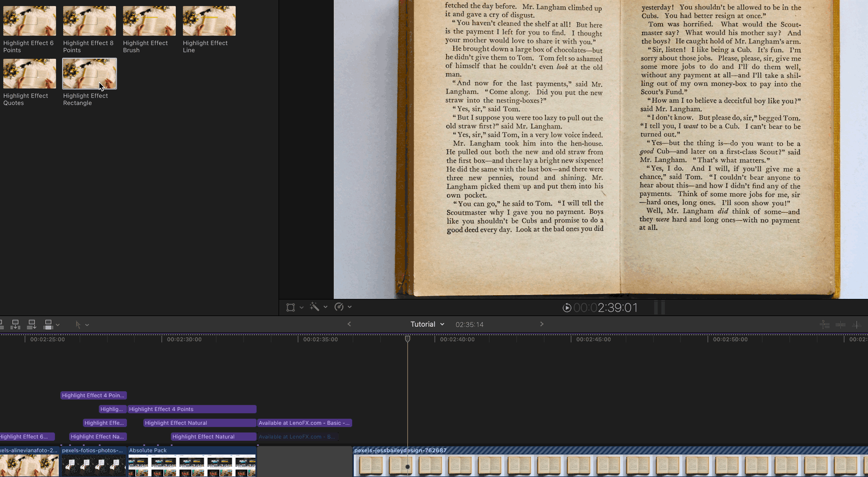Select the Highlight Effect Quotes thumbnail

[30, 74]
